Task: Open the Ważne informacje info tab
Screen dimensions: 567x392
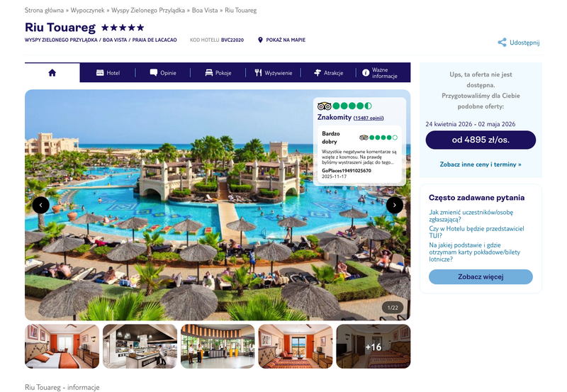Action: coord(381,73)
